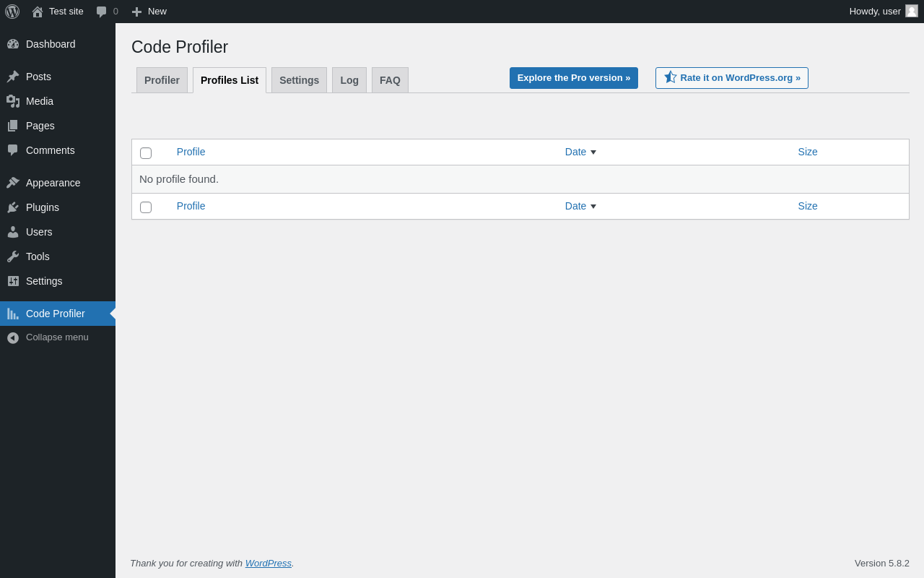Click the Plugins plug icon

point(13,207)
